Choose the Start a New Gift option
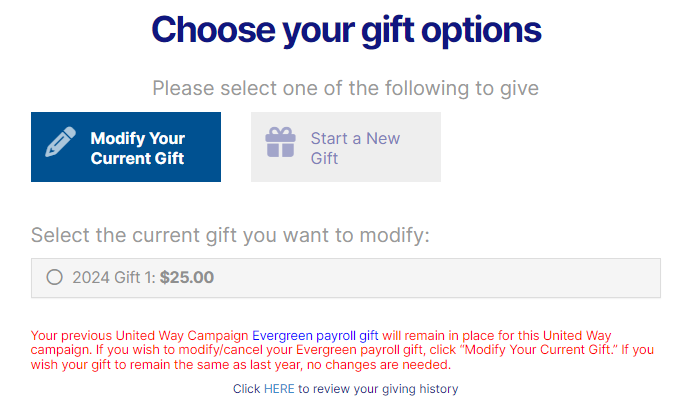This screenshot has width=682, height=409. (x=345, y=147)
